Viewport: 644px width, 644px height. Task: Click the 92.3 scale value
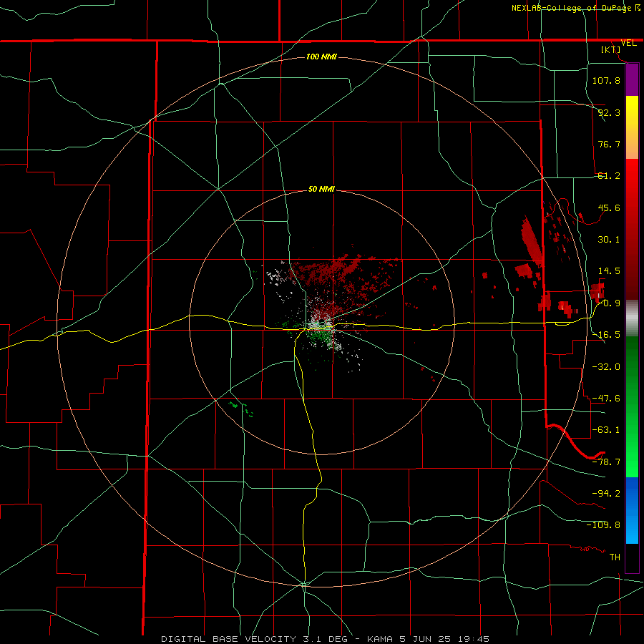tap(609, 112)
